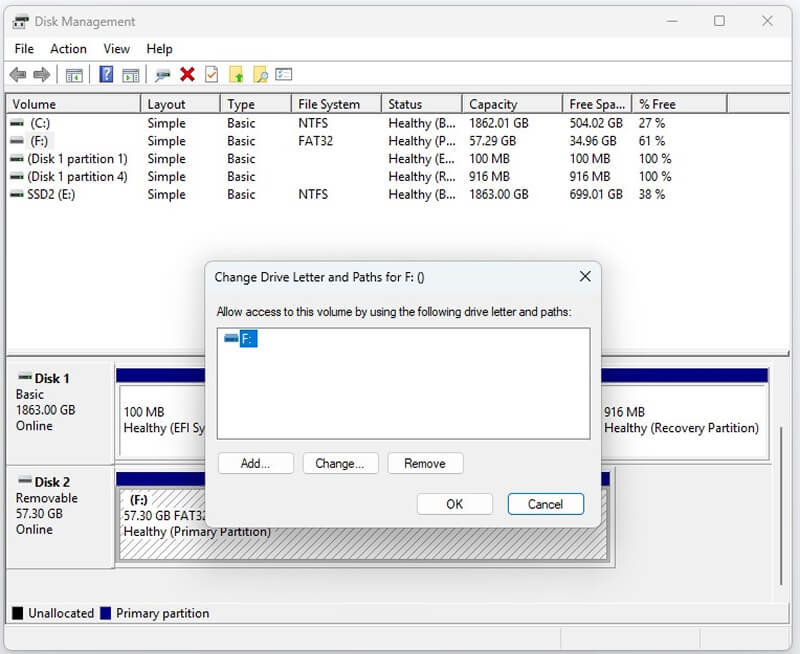The height and width of the screenshot is (654, 800).
Task: Click the Disk 1 label panel
Action: pyautogui.click(x=60, y=413)
